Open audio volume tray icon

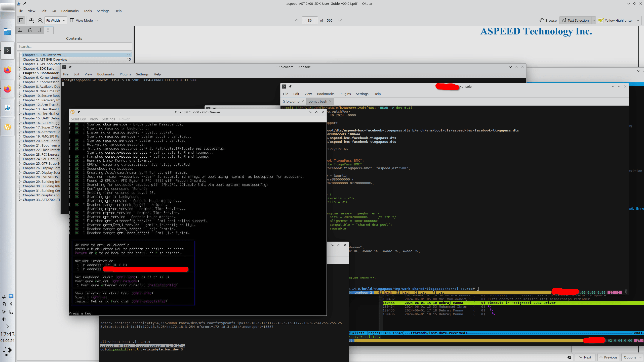[x=4, y=319]
